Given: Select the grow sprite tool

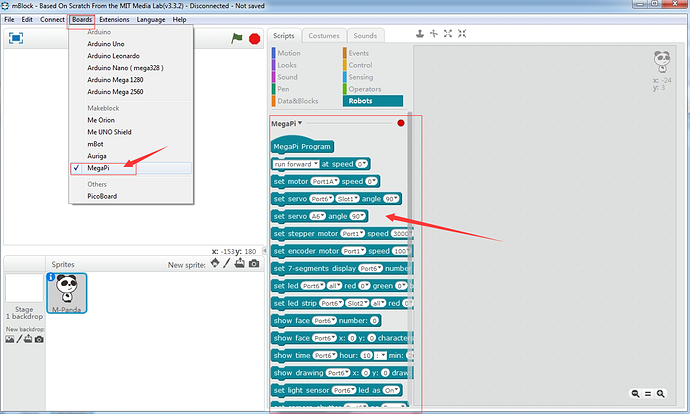Looking at the screenshot, I should click(448, 33).
